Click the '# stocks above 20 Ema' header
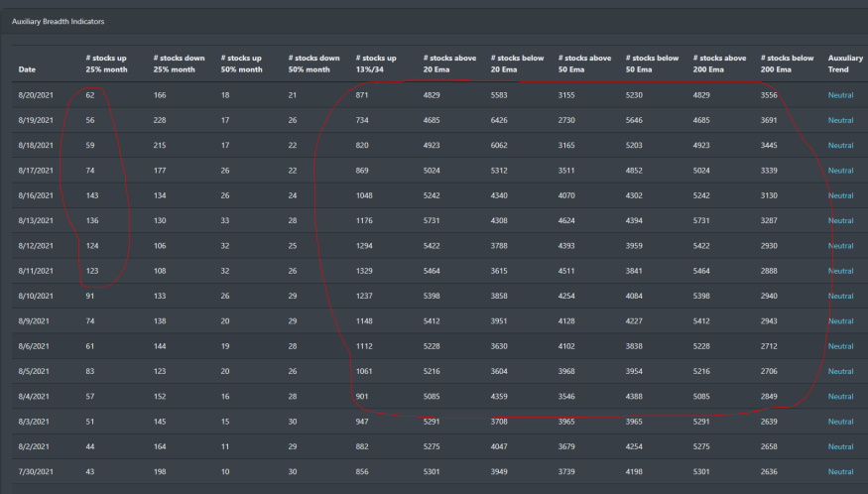 pos(449,63)
